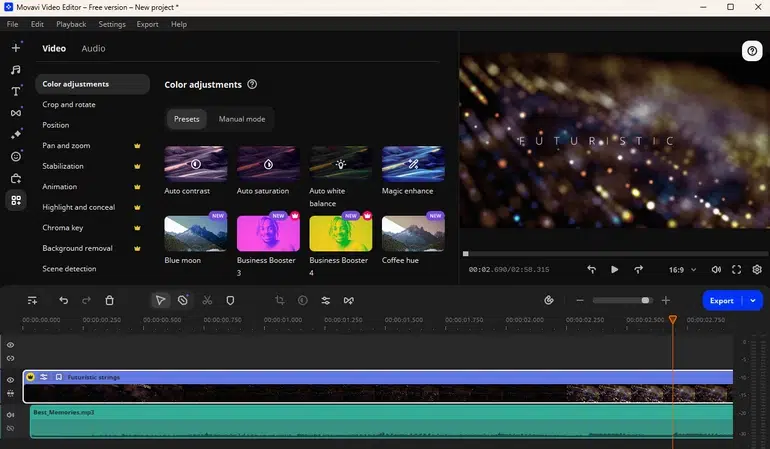Open clip properties sliders icon
Viewport: 770px width, 449px height.
326,300
